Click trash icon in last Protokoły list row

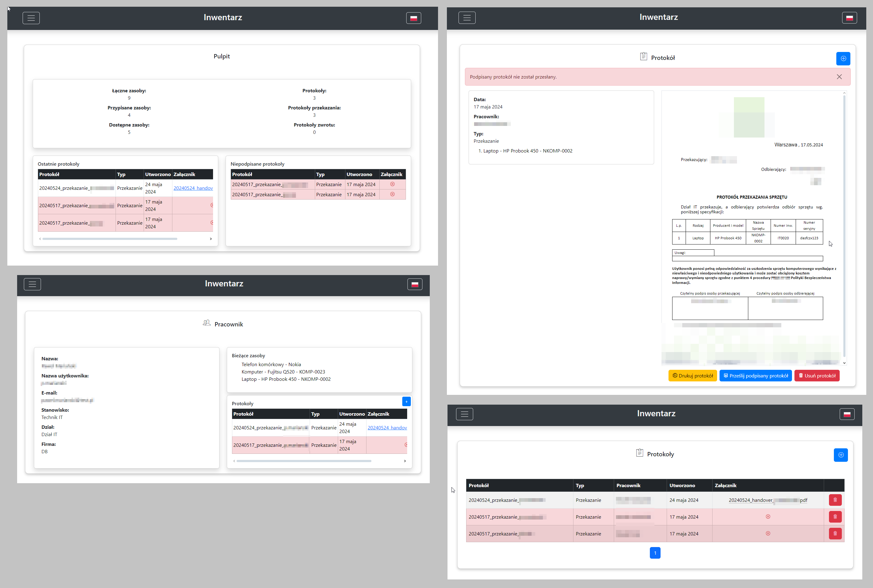tap(835, 534)
